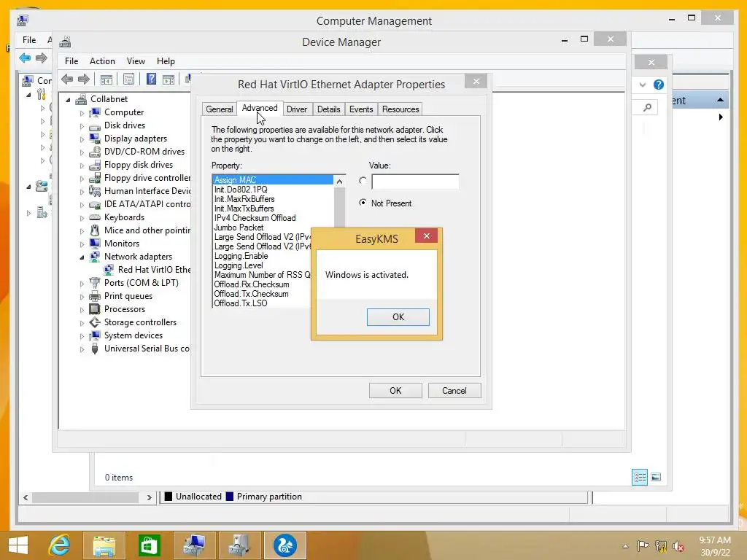Switch to details list view icon
The height and width of the screenshot is (560, 747).
(x=639, y=477)
